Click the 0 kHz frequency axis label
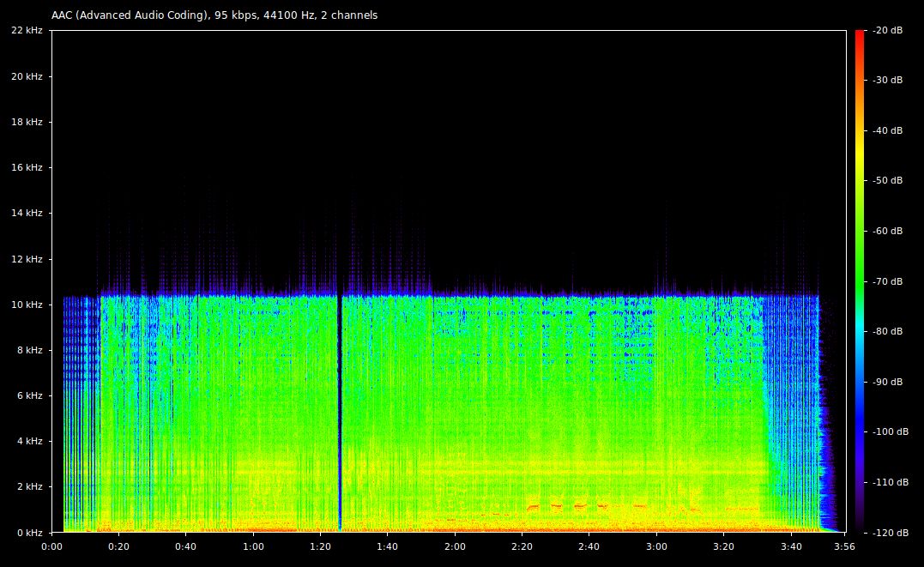 [29, 532]
